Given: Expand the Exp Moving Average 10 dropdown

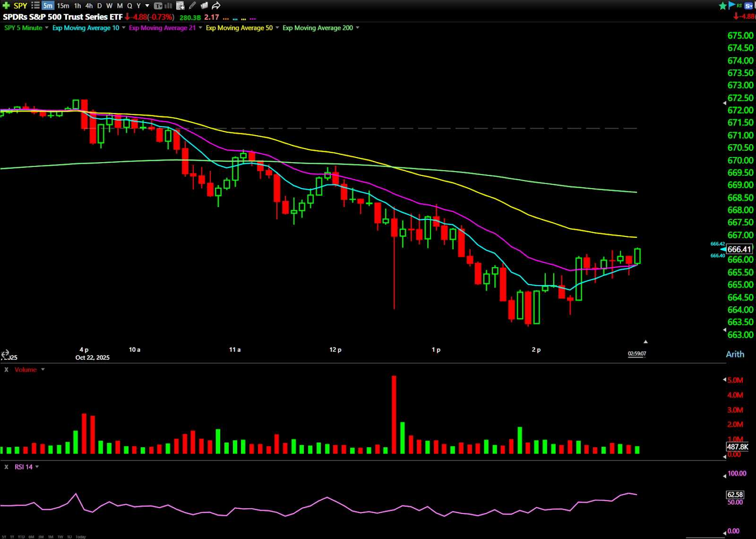Looking at the screenshot, I should pos(124,28).
